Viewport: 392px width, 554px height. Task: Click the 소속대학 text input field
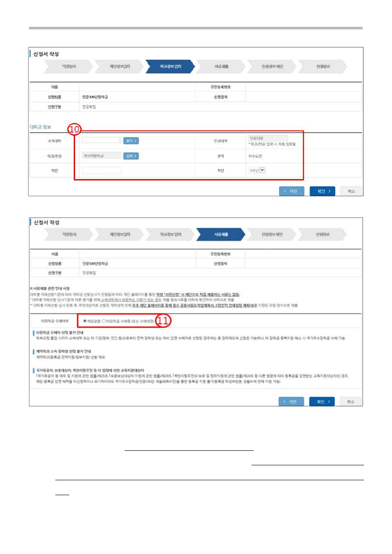point(101,140)
